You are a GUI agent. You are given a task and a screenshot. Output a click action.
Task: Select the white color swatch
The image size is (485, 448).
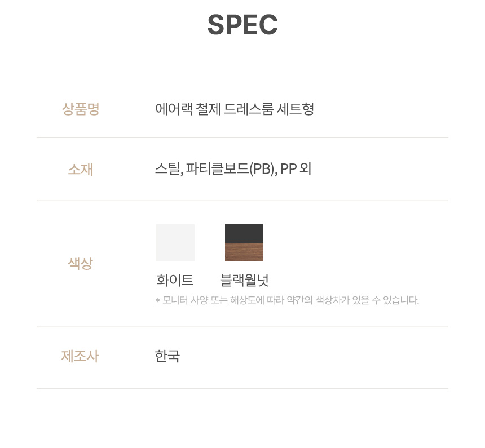pyautogui.click(x=175, y=243)
